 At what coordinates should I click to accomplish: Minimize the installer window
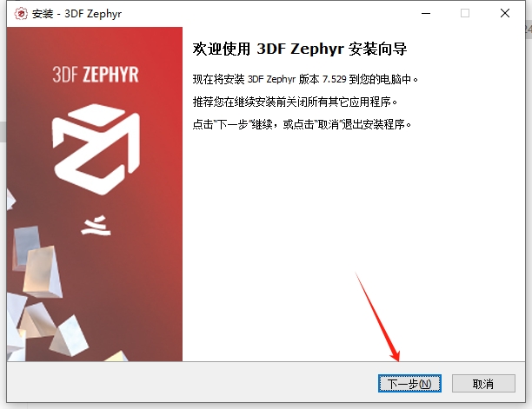pos(426,14)
